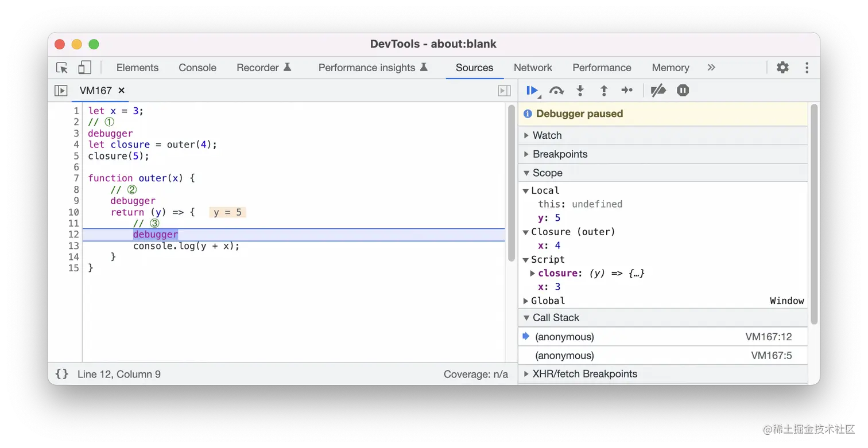Click 'this: undefined' entry
The width and height of the screenshot is (868, 448).
(x=580, y=204)
